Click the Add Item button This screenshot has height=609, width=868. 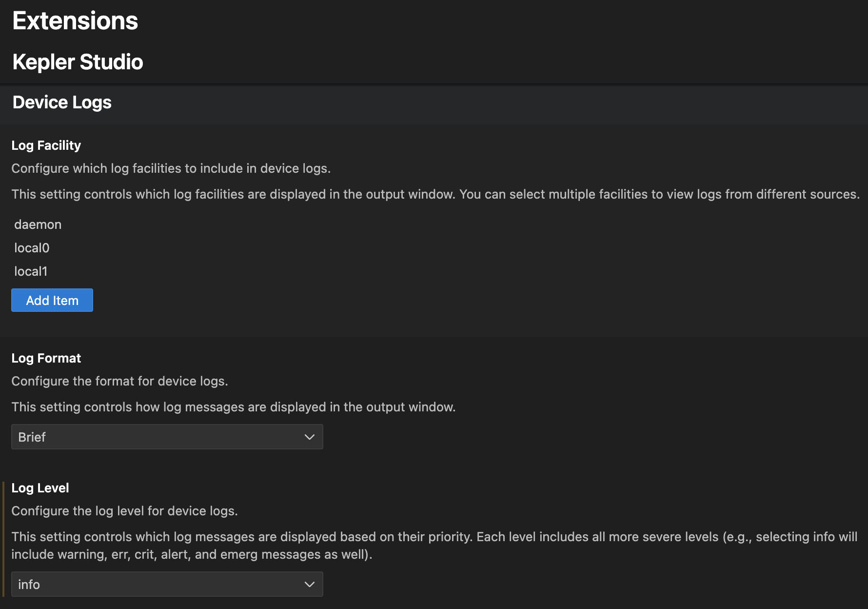coord(52,300)
